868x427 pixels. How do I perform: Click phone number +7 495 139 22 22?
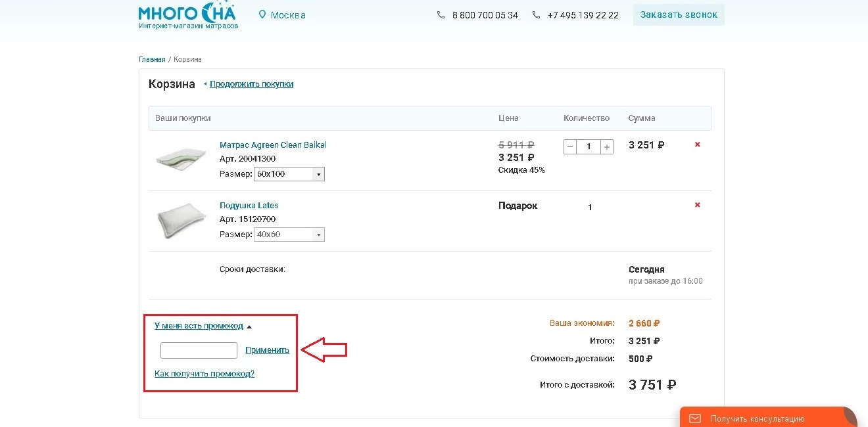[583, 15]
